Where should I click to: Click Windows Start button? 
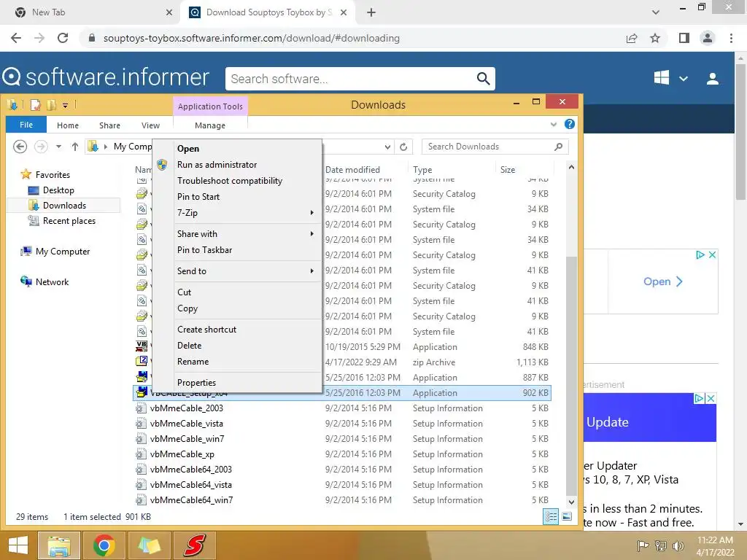pos(18,545)
